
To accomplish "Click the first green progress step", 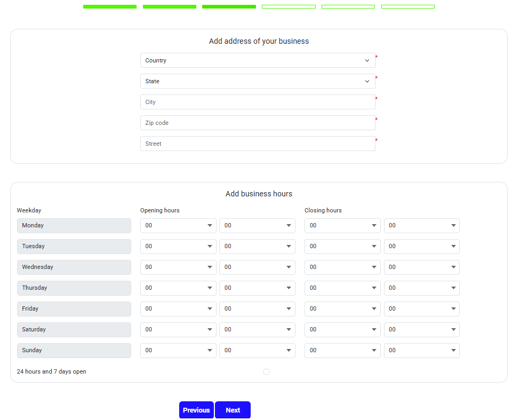I will tap(110, 6).
